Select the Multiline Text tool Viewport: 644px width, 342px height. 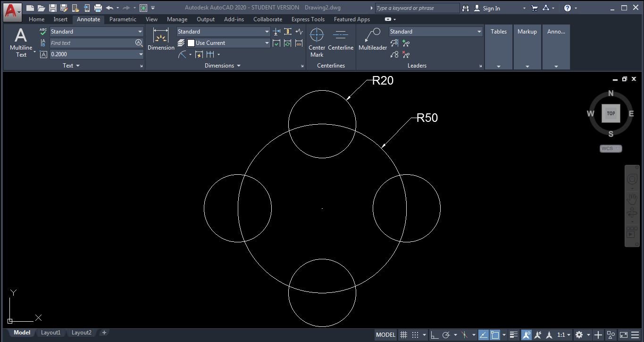tap(21, 43)
